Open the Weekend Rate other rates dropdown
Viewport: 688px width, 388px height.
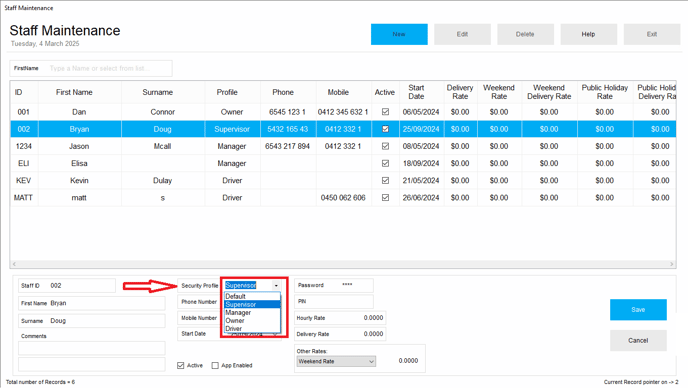pos(371,362)
